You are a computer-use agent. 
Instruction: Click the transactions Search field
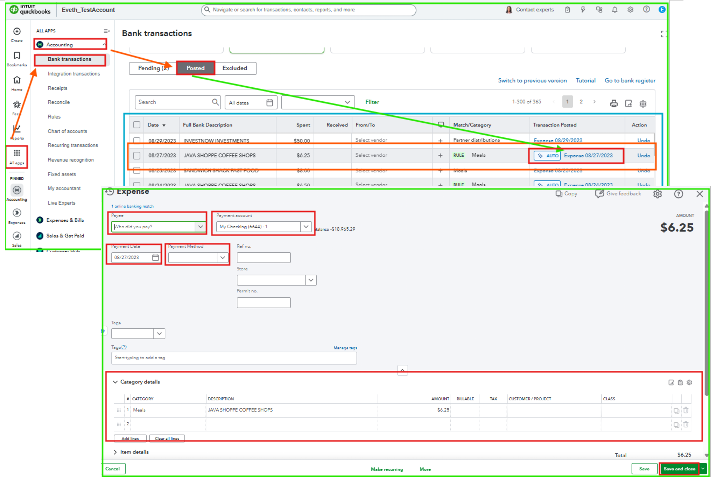pyautogui.click(x=178, y=102)
